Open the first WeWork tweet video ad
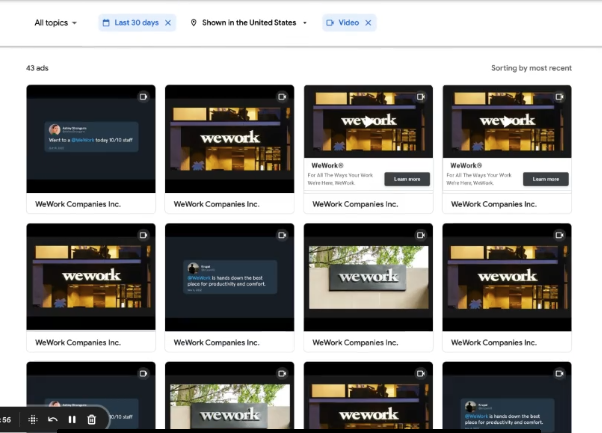Image resolution: width=602 pixels, height=433 pixels. pos(91,138)
